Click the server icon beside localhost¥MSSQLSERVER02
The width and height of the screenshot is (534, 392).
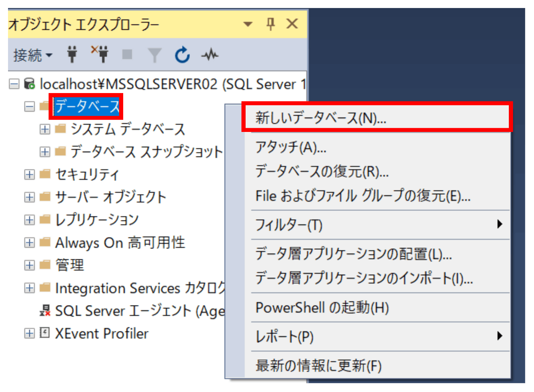click(x=29, y=84)
